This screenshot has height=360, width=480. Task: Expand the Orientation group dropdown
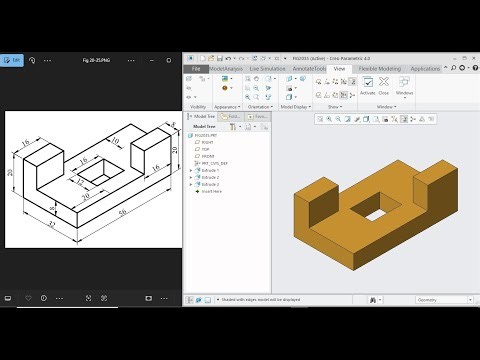click(x=260, y=107)
